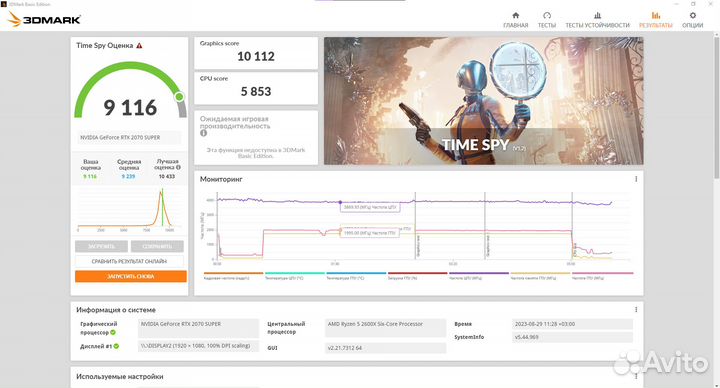Click the purple data point on the CPU frequency line
The width and height of the screenshot is (720, 388).
[340, 202]
